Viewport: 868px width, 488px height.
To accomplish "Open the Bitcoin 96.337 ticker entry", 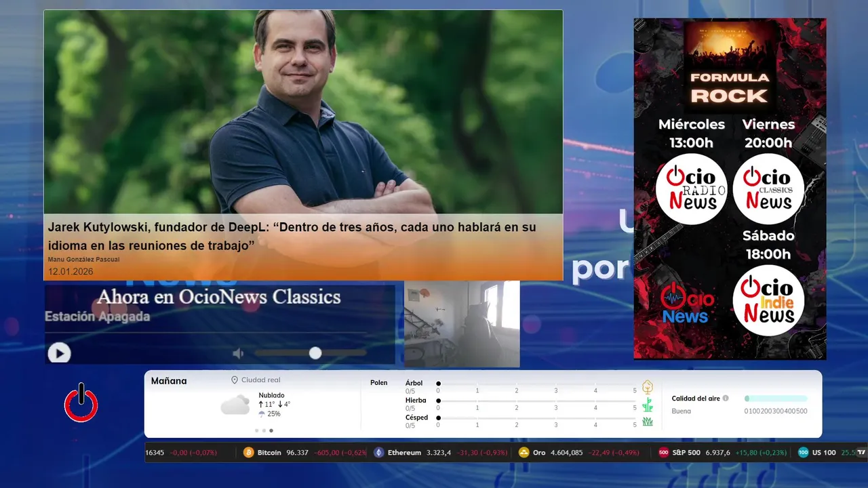I will pos(304,453).
